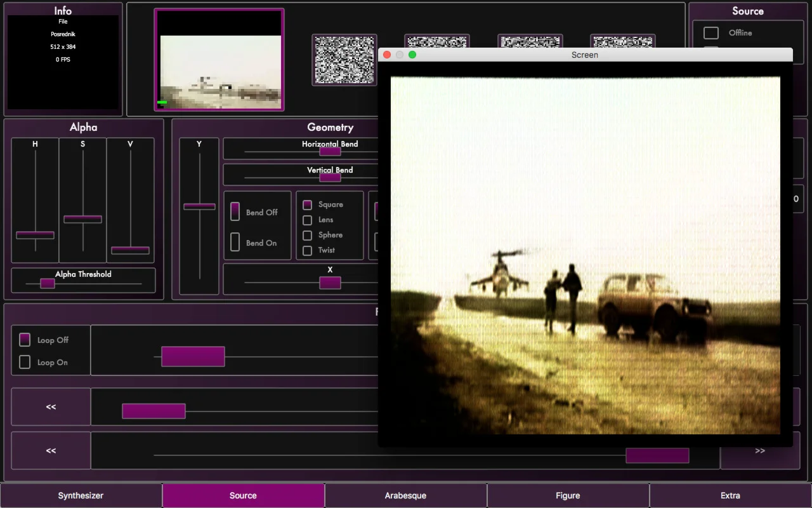Image resolution: width=812 pixels, height=508 pixels.
Task: Select the first noise source thumbnail
Action: [344, 60]
